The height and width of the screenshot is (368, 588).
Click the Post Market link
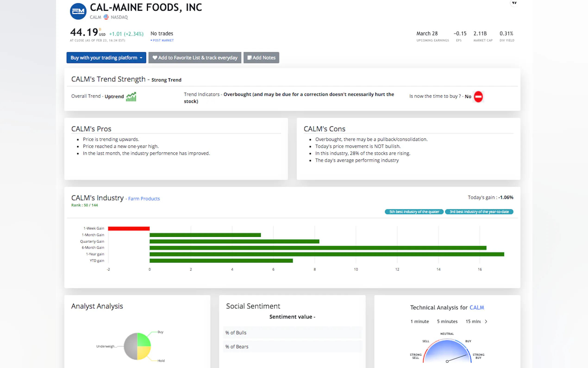163,40
